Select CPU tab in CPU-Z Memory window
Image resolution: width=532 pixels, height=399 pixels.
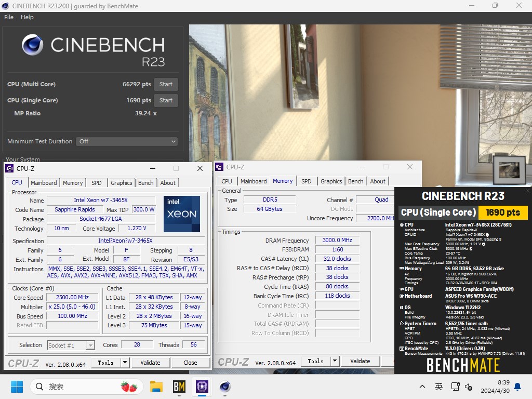click(x=227, y=181)
